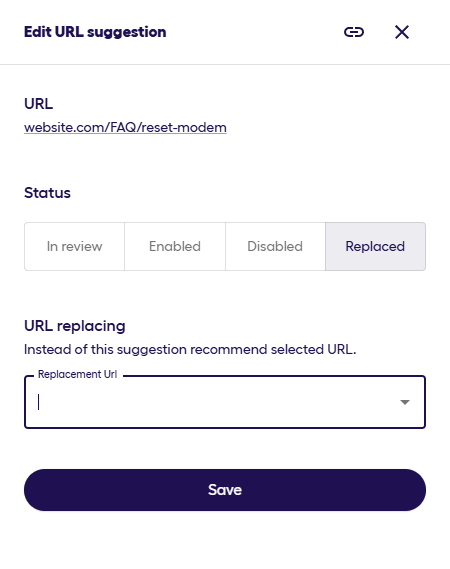Select the Replaced status option
The height and width of the screenshot is (569, 450).
(x=375, y=246)
